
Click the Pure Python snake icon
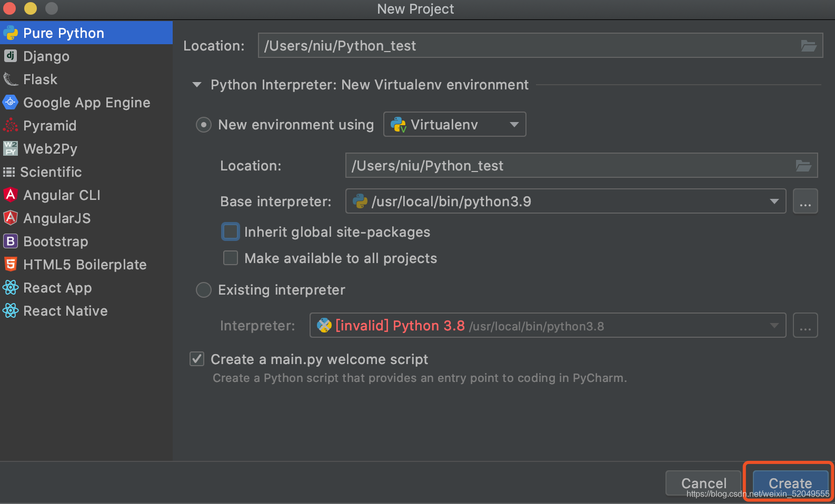(11, 33)
